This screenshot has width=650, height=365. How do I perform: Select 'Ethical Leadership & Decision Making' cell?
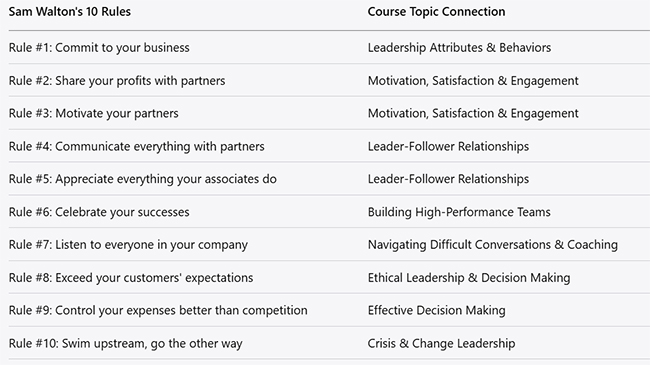coord(469,278)
